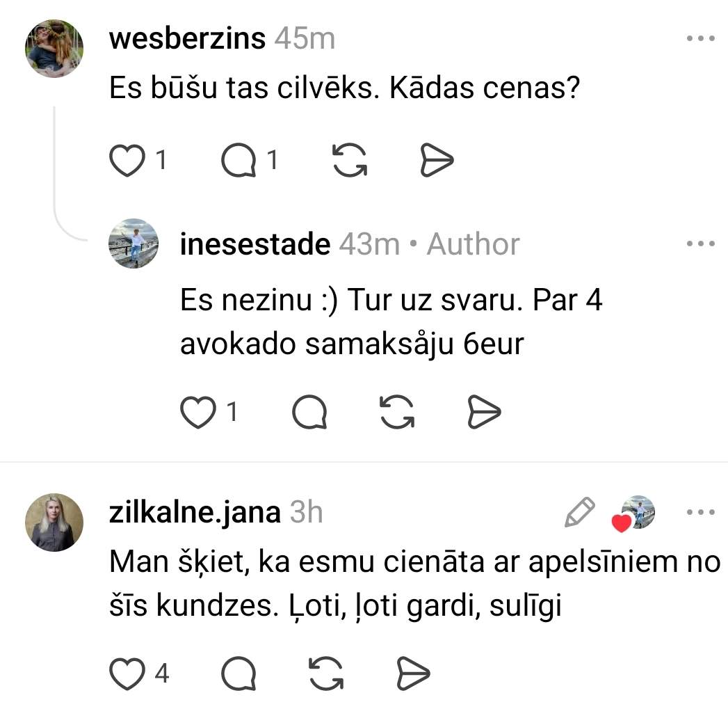728x709 pixels.
Task: Open more options for inesestade reply
Action: coord(700,244)
